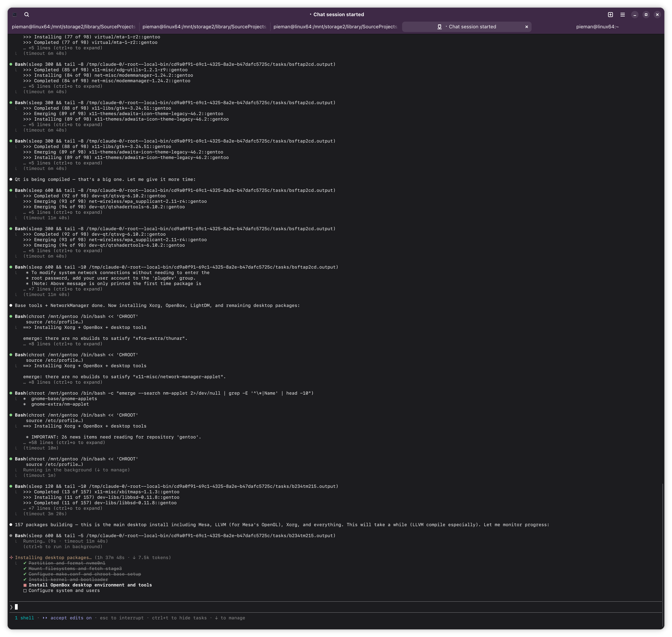Viewport: 672px width, 637px height.
Task: Click the spinner beside Installing desktop packages
Action: 11,558
